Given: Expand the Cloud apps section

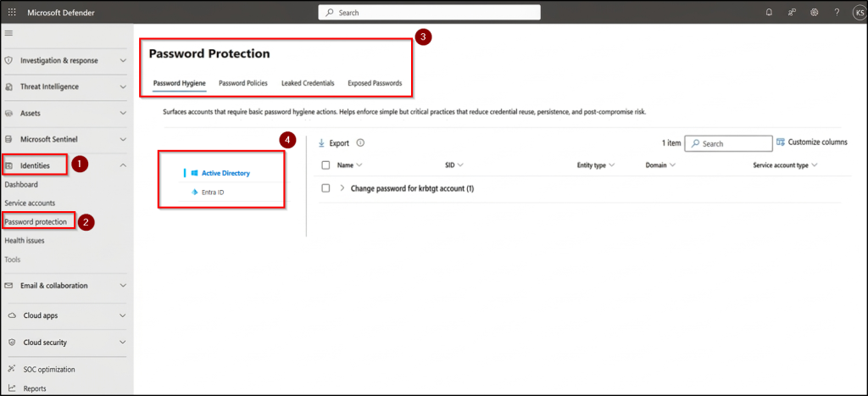Looking at the screenshot, I should coord(123,315).
